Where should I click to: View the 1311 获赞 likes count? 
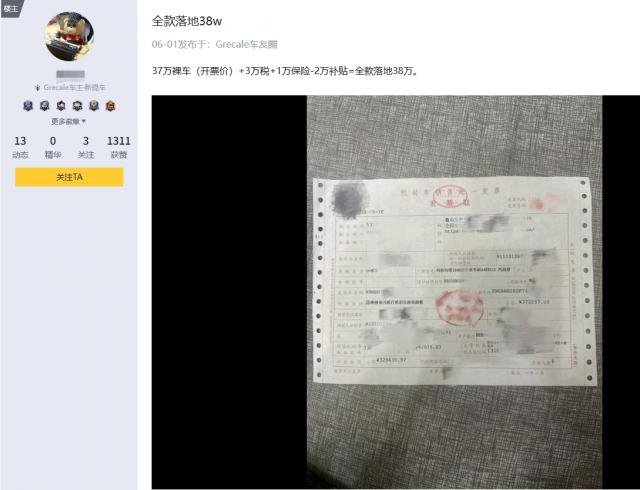(119, 147)
